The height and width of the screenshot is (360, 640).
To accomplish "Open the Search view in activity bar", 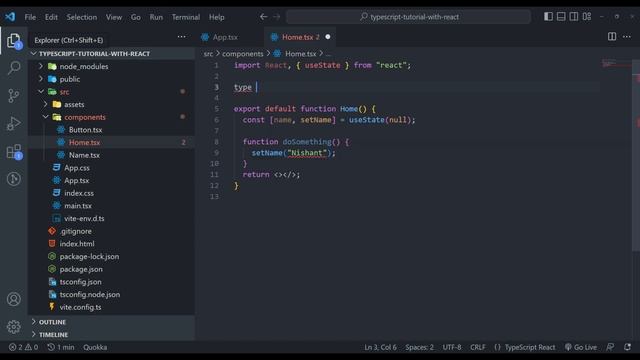I will point(13,68).
